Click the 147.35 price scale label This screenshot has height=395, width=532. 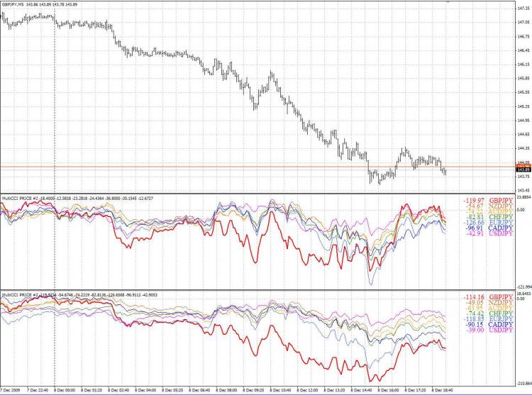tap(521, 9)
